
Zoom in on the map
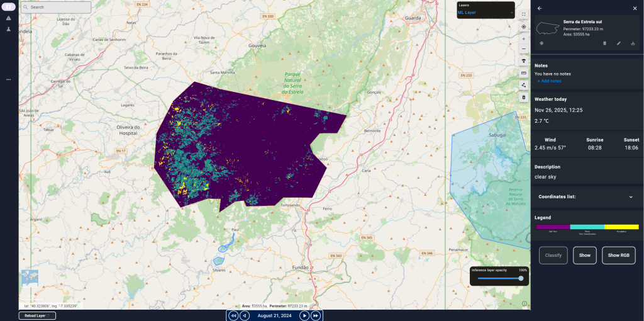523,38
